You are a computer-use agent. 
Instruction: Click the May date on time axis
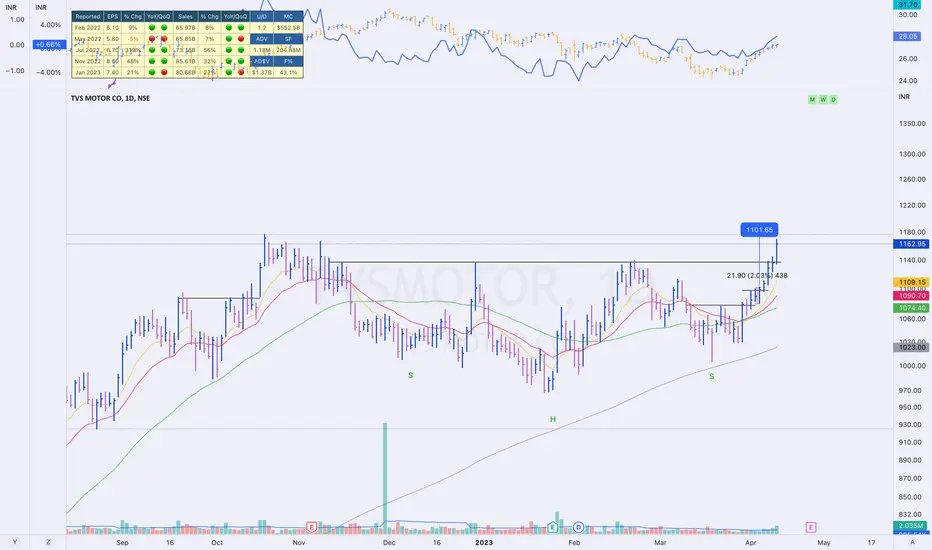[x=824, y=542]
